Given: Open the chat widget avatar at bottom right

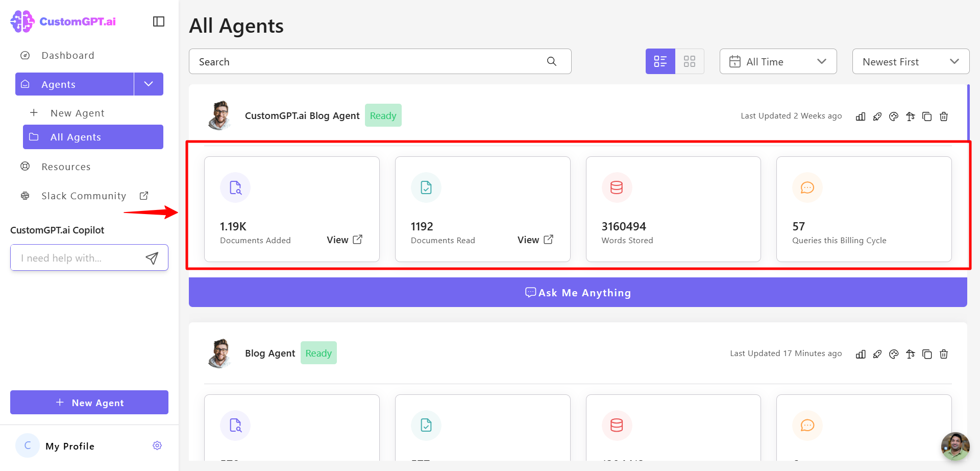Looking at the screenshot, I should pos(955,446).
